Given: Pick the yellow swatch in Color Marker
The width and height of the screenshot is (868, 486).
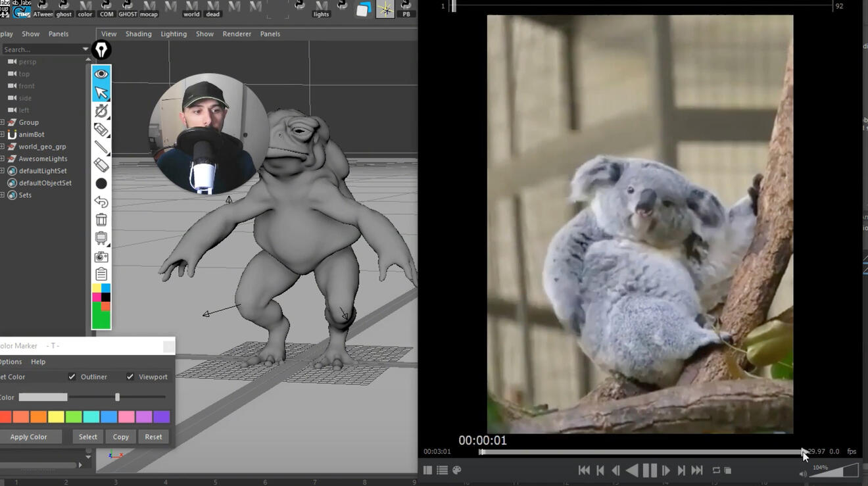Looking at the screenshot, I should tap(56, 417).
